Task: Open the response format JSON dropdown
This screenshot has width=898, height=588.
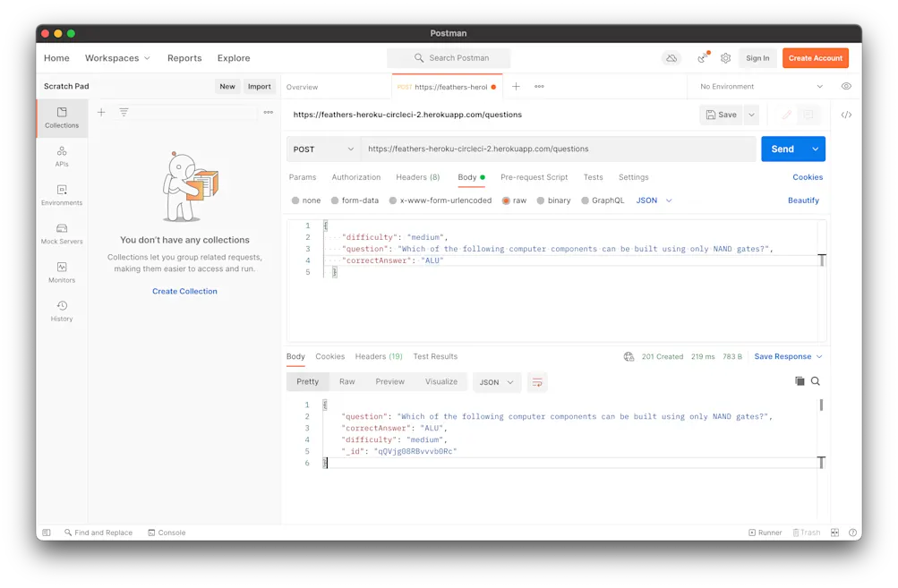Action: pyautogui.click(x=497, y=382)
